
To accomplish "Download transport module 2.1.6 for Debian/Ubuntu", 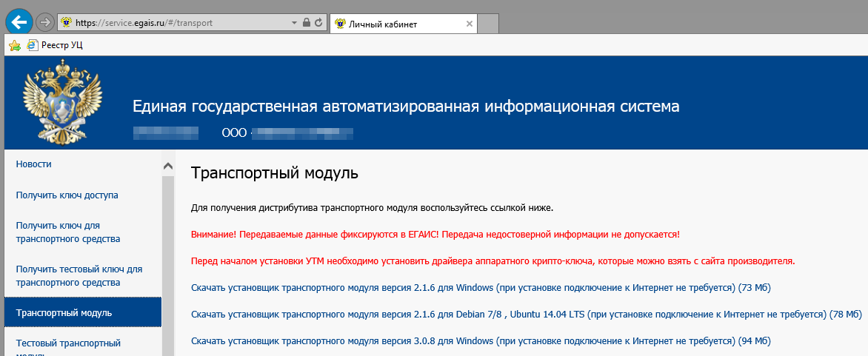I will click(526, 314).
